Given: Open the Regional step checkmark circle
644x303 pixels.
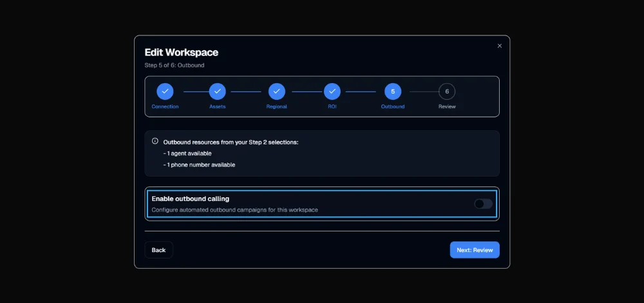Looking at the screenshot, I should click(276, 92).
